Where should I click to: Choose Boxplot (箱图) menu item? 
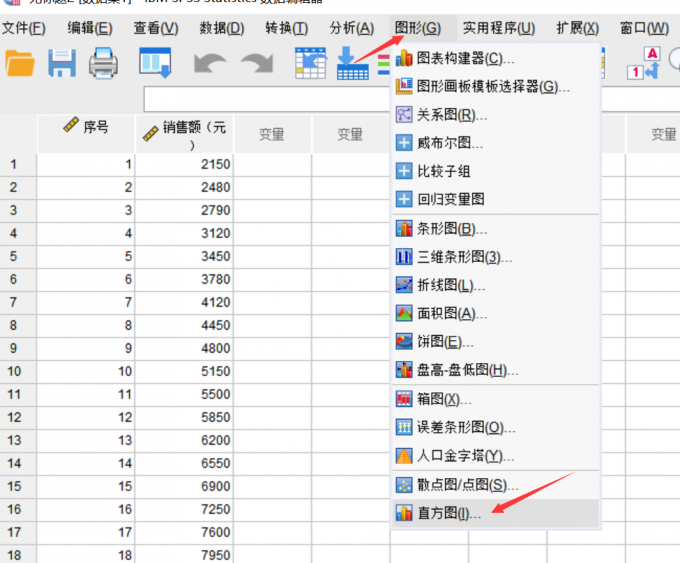496,399
